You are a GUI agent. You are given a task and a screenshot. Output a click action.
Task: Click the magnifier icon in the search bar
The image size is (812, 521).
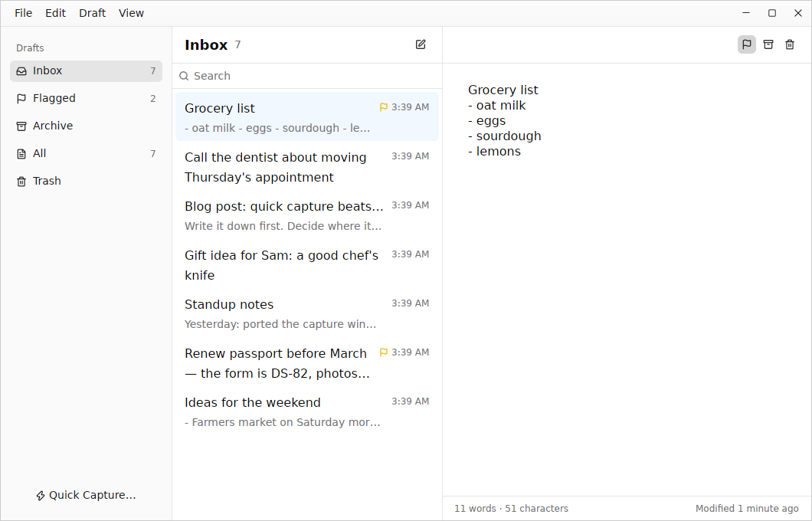tap(184, 76)
